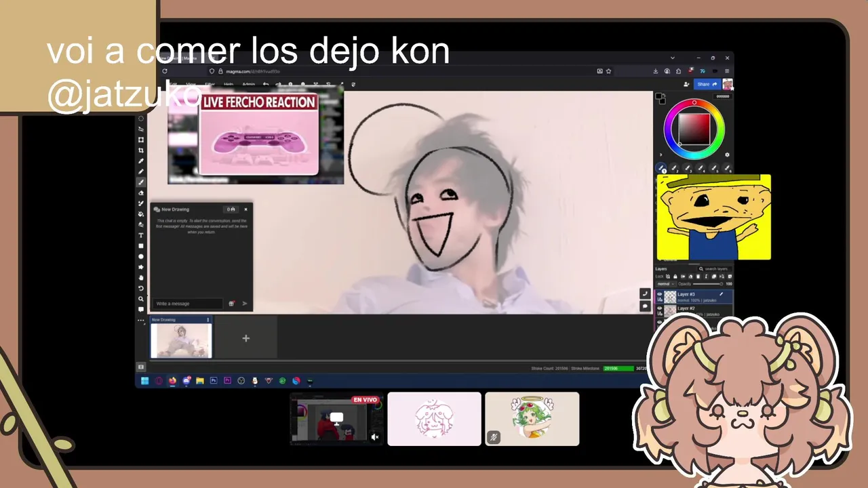Select brush preset slot 2
868x488 pixels.
coord(674,167)
